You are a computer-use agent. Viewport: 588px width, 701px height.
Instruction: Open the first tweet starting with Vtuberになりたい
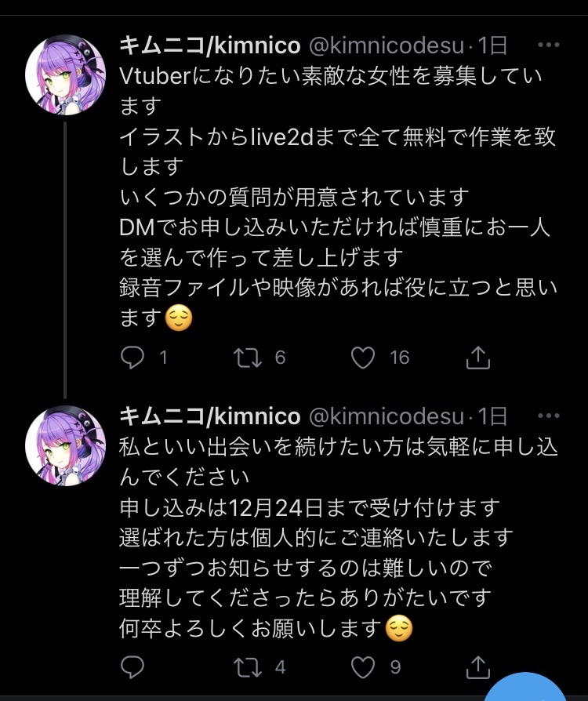tap(337, 196)
